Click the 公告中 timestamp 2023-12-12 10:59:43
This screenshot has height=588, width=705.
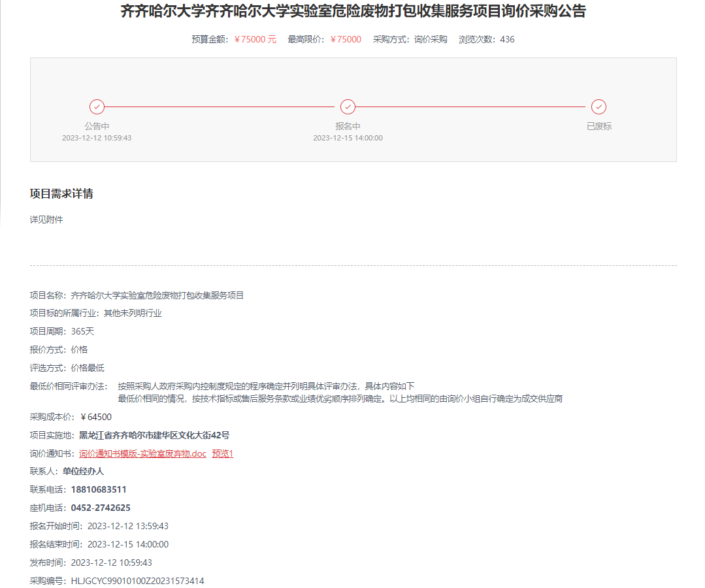tap(97, 138)
